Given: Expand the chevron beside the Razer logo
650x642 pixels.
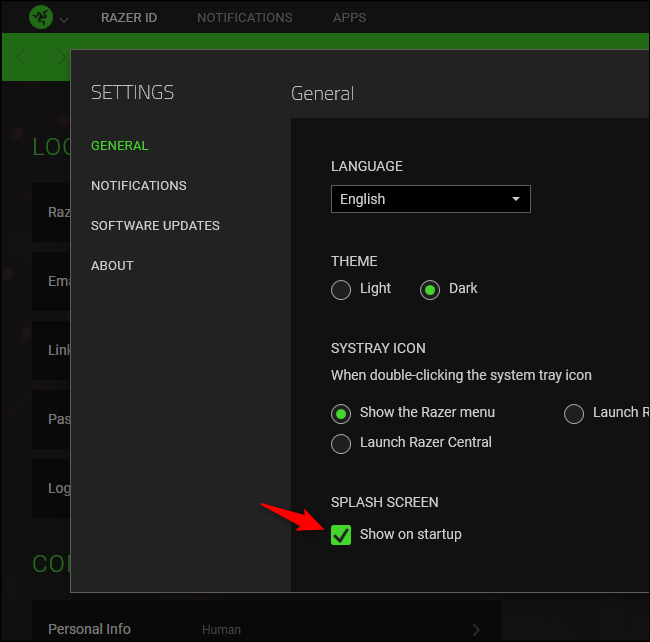Looking at the screenshot, I should (x=65, y=19).
